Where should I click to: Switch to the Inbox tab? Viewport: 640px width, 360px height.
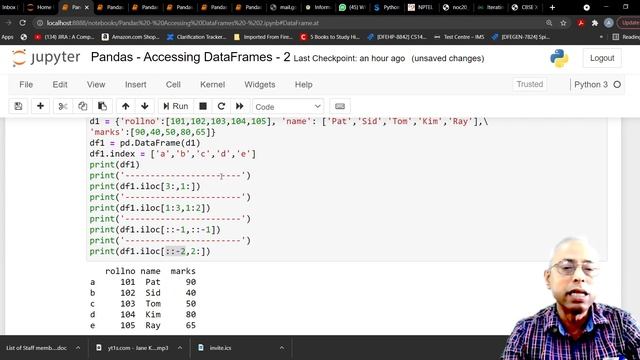pos(9,7)
